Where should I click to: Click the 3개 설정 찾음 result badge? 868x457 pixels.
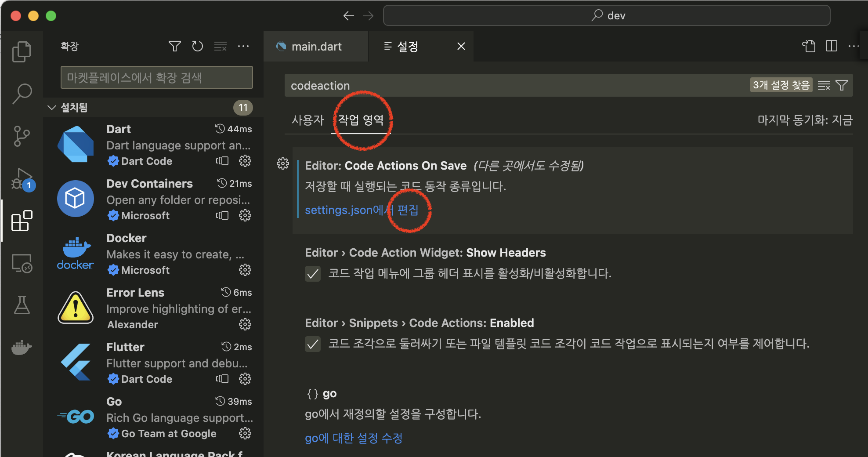coord(781,85)
